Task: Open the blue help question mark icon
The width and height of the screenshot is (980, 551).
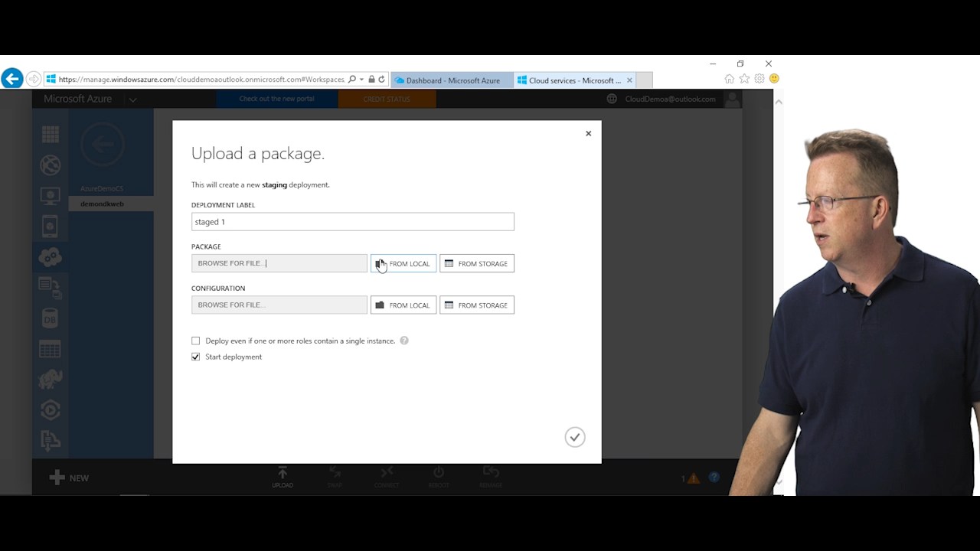Action: point(714,478)
